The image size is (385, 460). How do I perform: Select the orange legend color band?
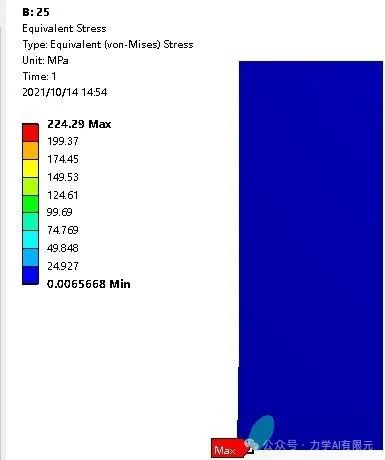point(30,151)
